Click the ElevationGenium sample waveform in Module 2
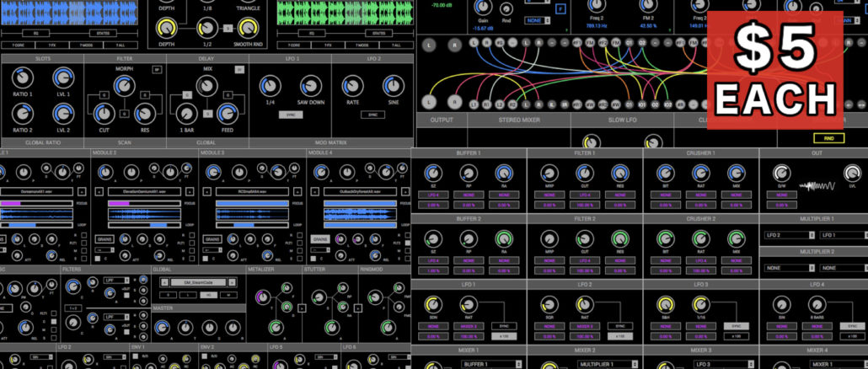Screen dimensions: 868x369 (x=144, y=215)
